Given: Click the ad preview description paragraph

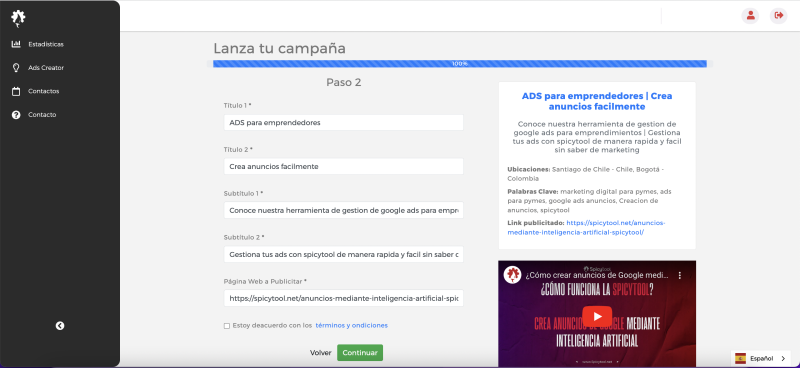Looking at the screenshot, I should point(596,137).
